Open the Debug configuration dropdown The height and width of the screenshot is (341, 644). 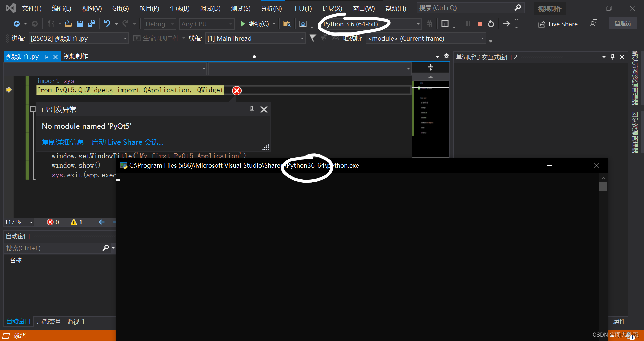160,24
